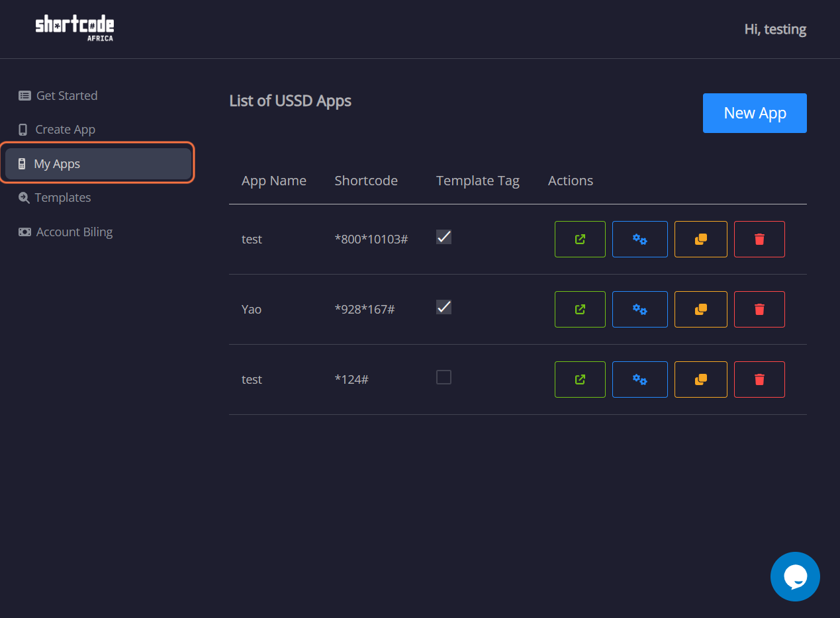Viewport: 840px width, 618px height.
Task: Click the Template Tag column header
Action: (478, 181)
